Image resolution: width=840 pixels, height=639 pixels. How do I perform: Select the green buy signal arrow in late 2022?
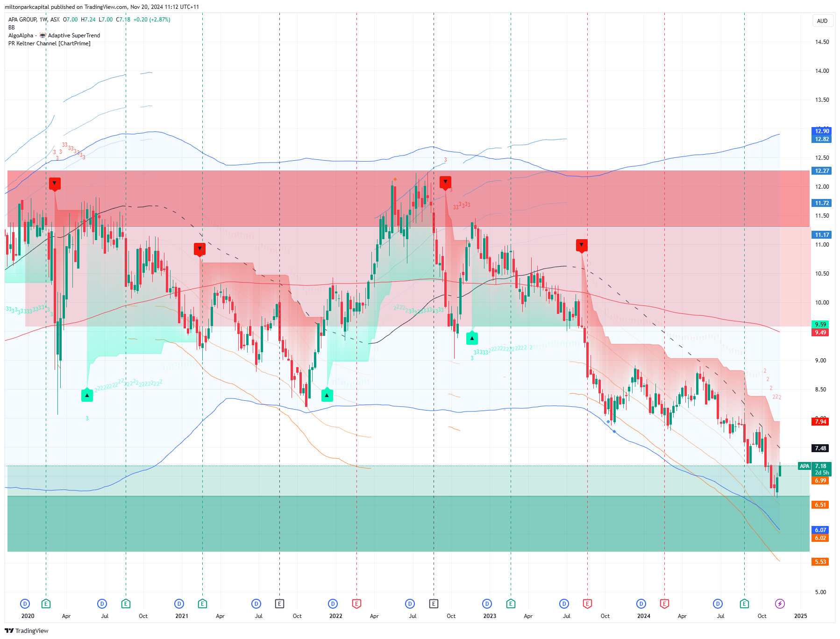point(472,338)
